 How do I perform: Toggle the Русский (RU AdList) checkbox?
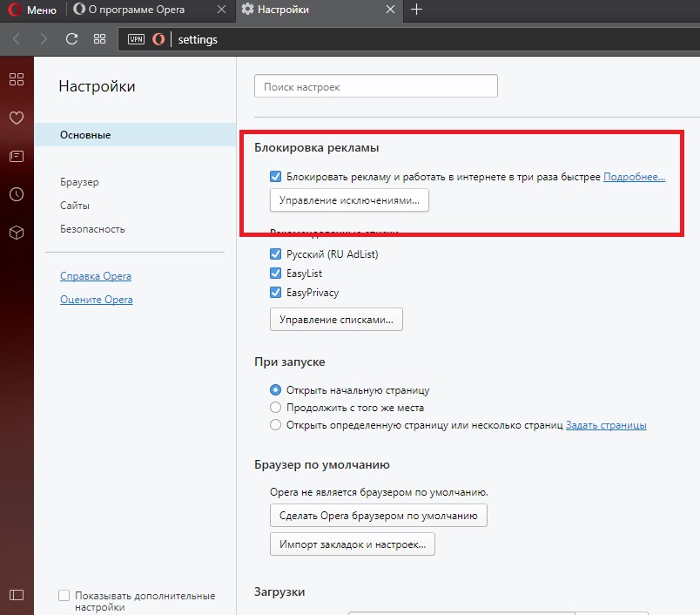tap(275, 254)
